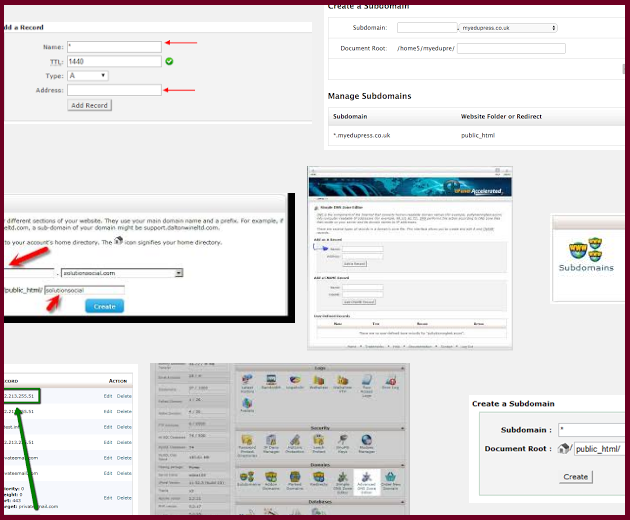Click Edit link for highlighted IP record
The image size is (630, 520).
tap(107, 397)
